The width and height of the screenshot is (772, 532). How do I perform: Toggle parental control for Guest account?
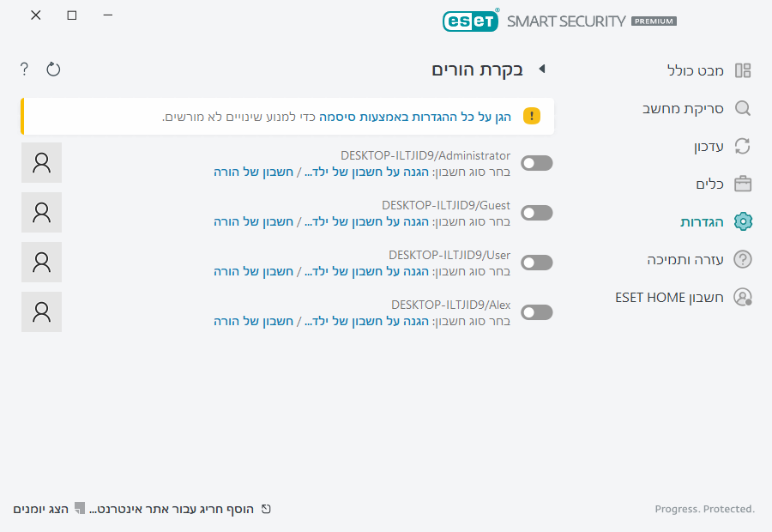tap(537, 213)
